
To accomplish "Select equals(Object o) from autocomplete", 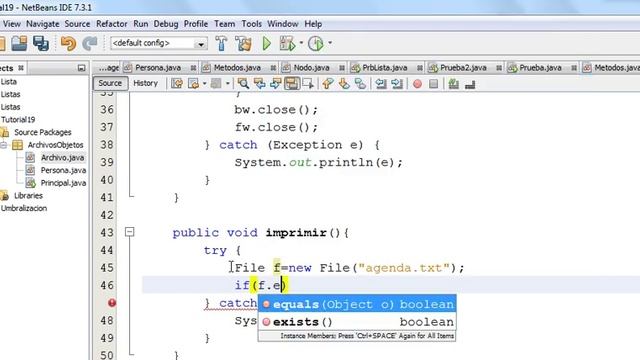I will 357,304.
